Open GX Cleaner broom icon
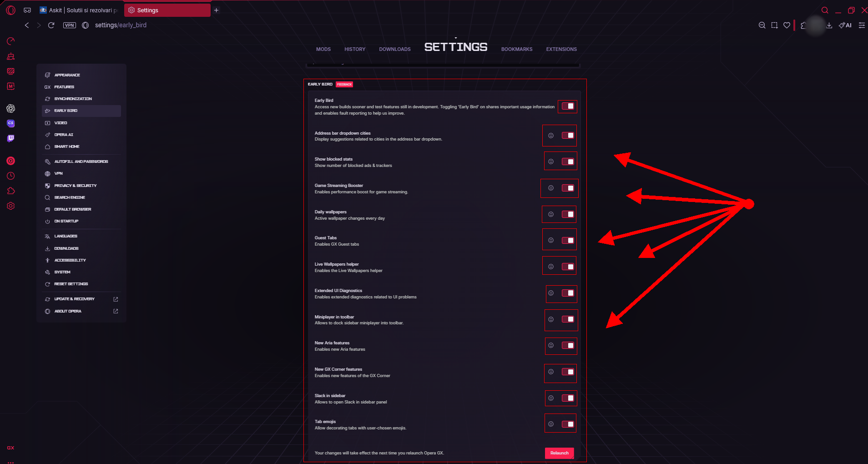Screen dimensions: 868x464 [x=10, y=56]
